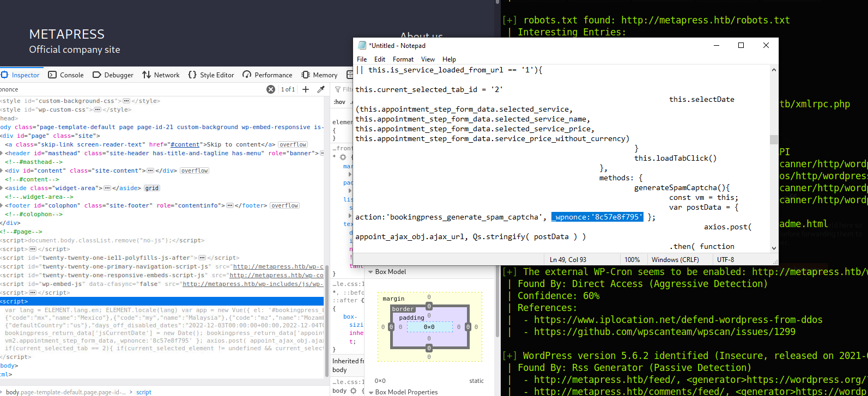Viewport: 868px width, 396px height.
Task: Click the Notepad title bar icon
Action: [x=362, y=45]
